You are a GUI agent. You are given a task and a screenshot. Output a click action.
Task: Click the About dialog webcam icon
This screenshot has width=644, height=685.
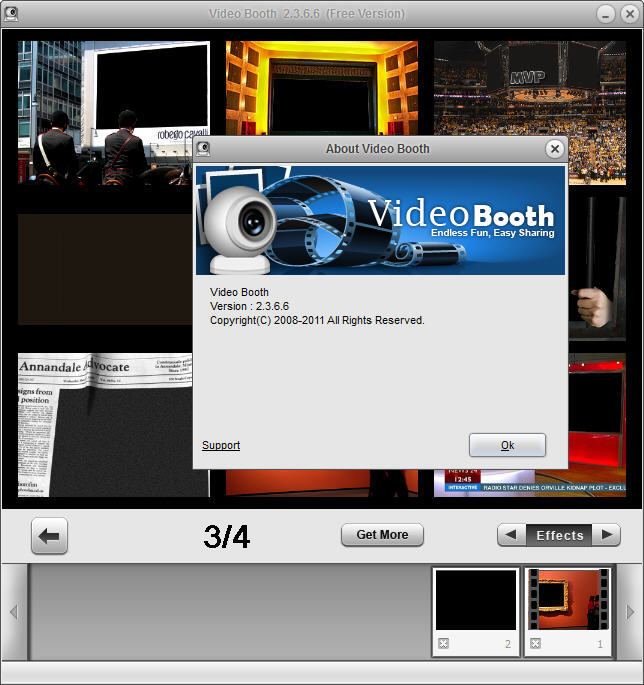click(x=203, y=149)
